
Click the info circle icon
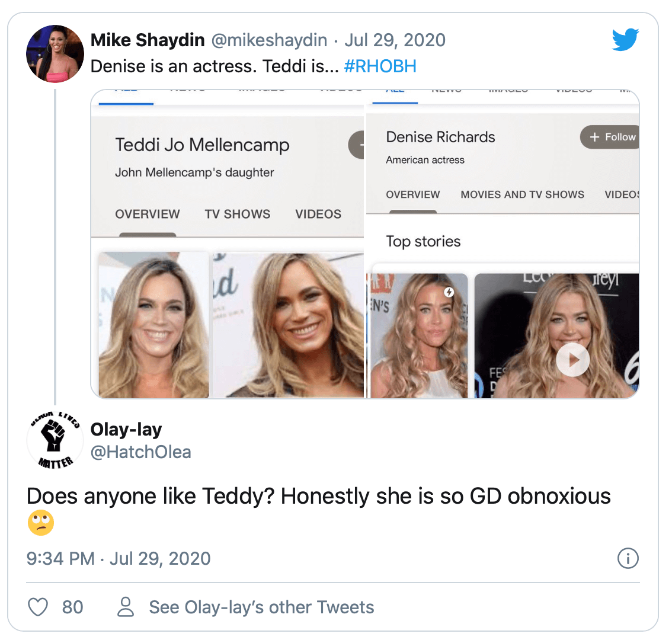click(x=628, y=558)
